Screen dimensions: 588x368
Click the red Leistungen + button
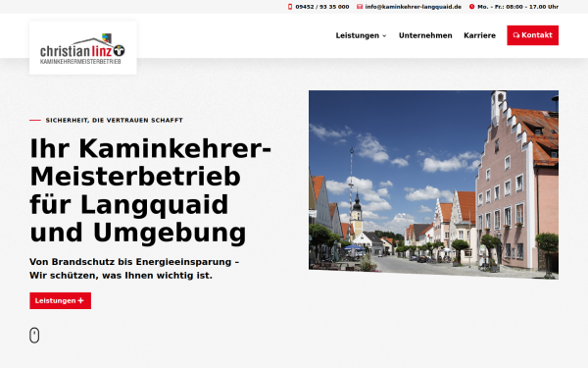[61, 301]
